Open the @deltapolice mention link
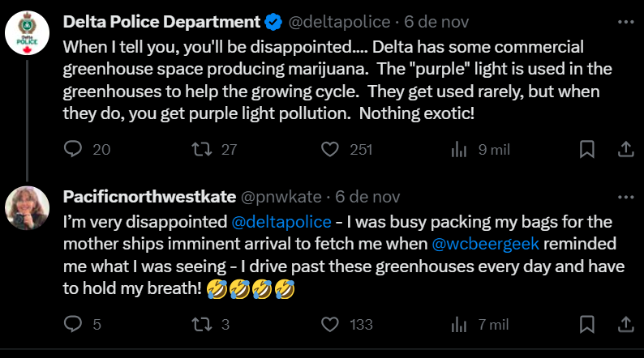Viewport: 644px width, 358px height. pyautogui.click(x=281, y=221)
